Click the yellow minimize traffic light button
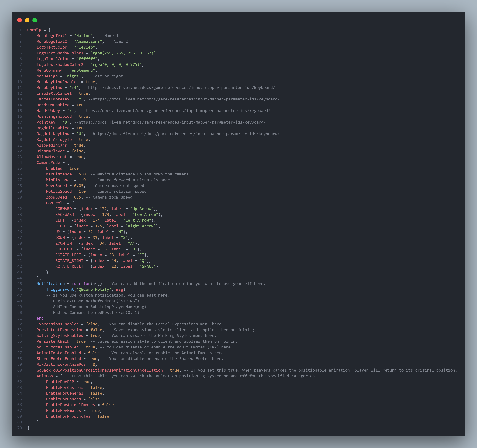 tap(27, 20)
